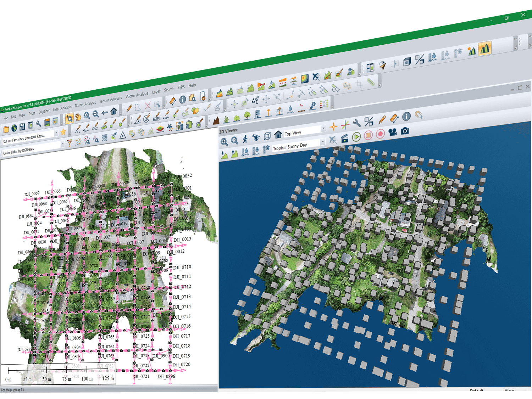The width and height of the screenshot is (532, 399).
Task: Click the magnet snap icon in 3D Viewer
Action: [x=419, y=114]
